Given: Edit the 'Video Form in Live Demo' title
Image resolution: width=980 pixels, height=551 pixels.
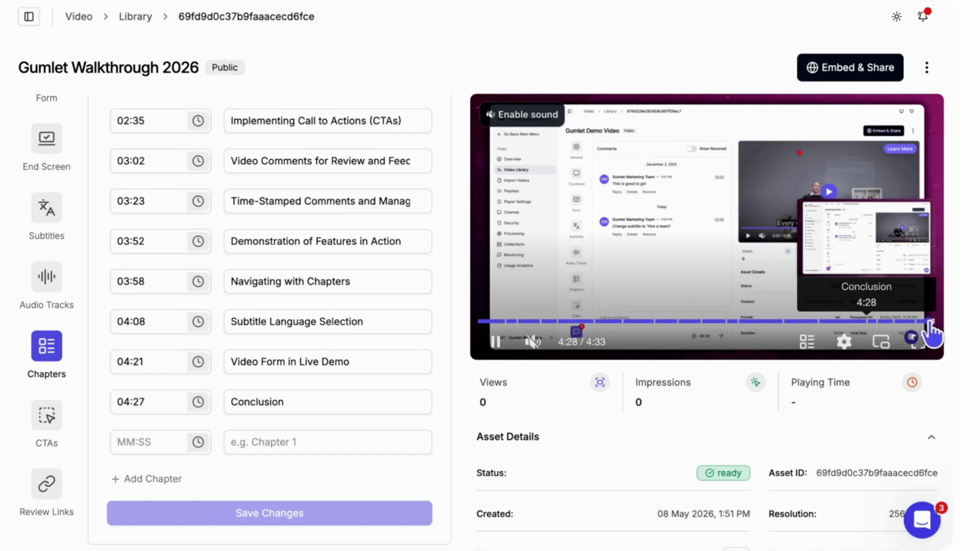Looking at the screenshot, I should click(x=328, y=362).
